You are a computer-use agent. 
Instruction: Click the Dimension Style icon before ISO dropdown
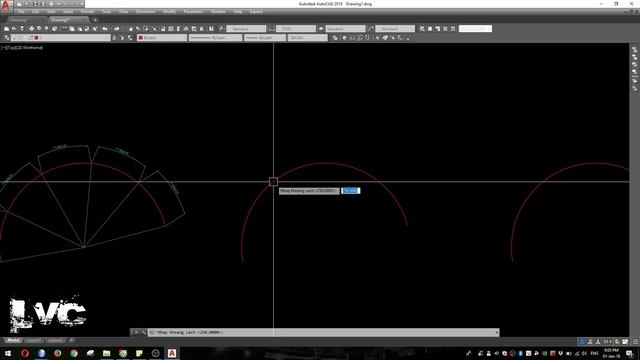[x=272, y=29]
